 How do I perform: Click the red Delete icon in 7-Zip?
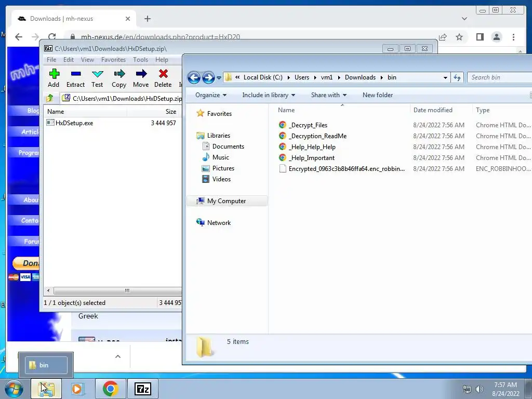[163, 78]
